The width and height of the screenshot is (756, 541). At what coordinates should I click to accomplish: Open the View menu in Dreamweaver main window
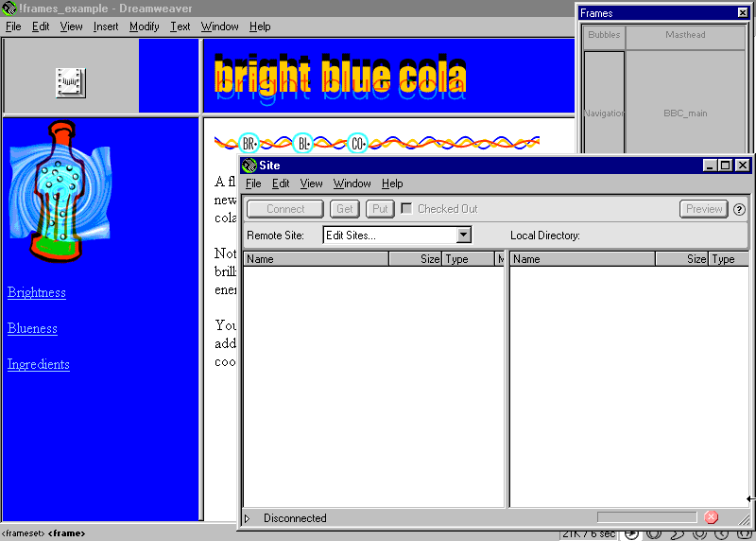[71, 26]
